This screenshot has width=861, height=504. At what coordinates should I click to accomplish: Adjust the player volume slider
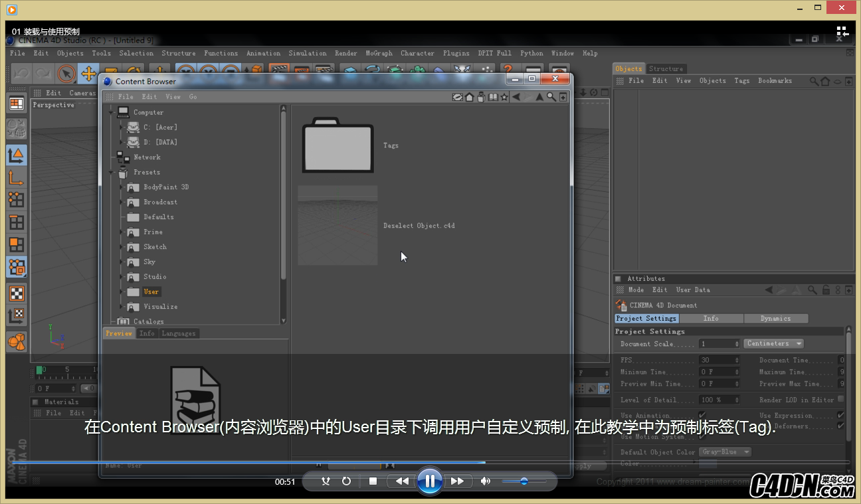click(x=524, y=481)
